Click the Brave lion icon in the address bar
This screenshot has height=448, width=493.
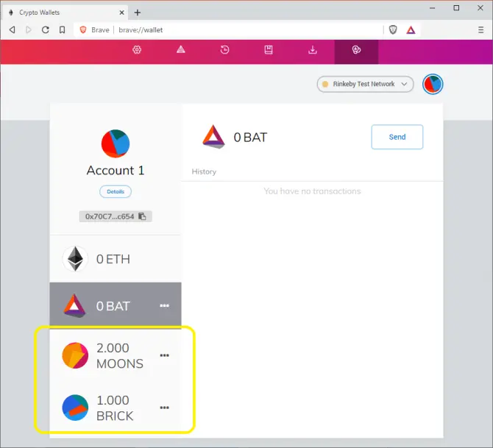(x=83, y=30)
